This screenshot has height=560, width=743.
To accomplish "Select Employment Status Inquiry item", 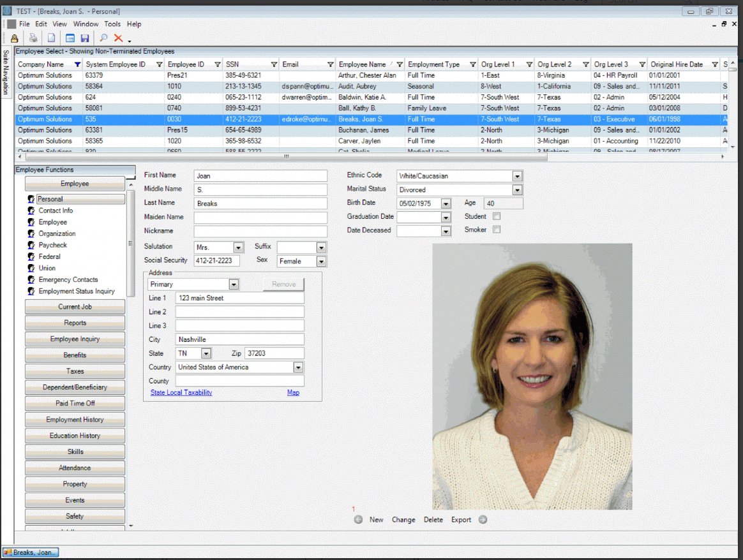I will [77, 291].
